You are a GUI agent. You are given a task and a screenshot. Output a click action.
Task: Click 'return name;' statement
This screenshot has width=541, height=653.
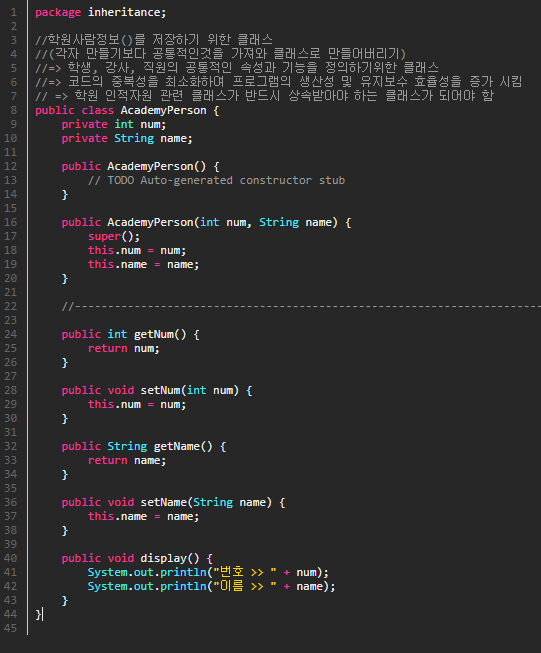pos(127,461)
